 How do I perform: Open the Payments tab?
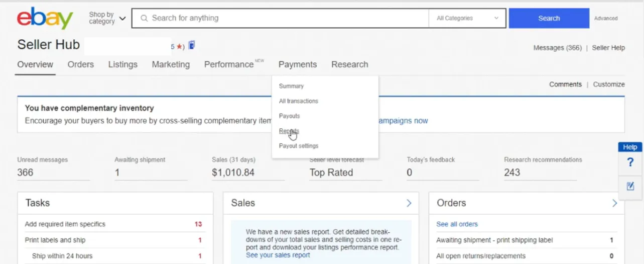tap(298, 64)
